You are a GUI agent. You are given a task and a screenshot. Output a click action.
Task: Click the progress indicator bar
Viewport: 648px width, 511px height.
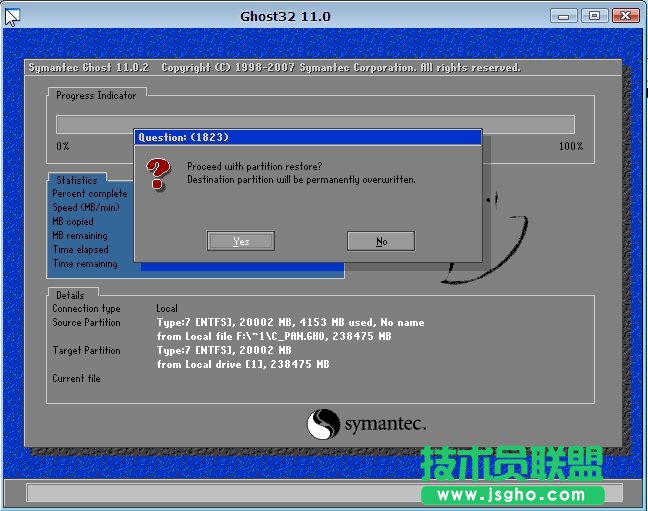point(315,124)
